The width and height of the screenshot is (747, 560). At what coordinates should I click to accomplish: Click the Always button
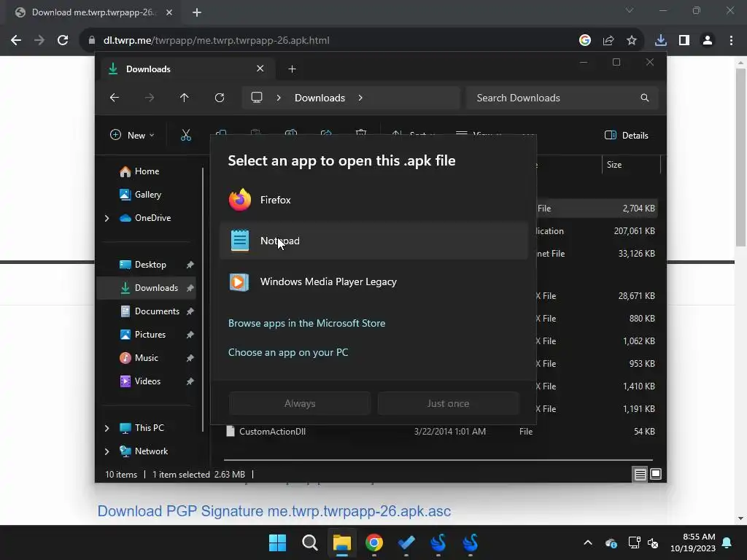coord(300,403)
